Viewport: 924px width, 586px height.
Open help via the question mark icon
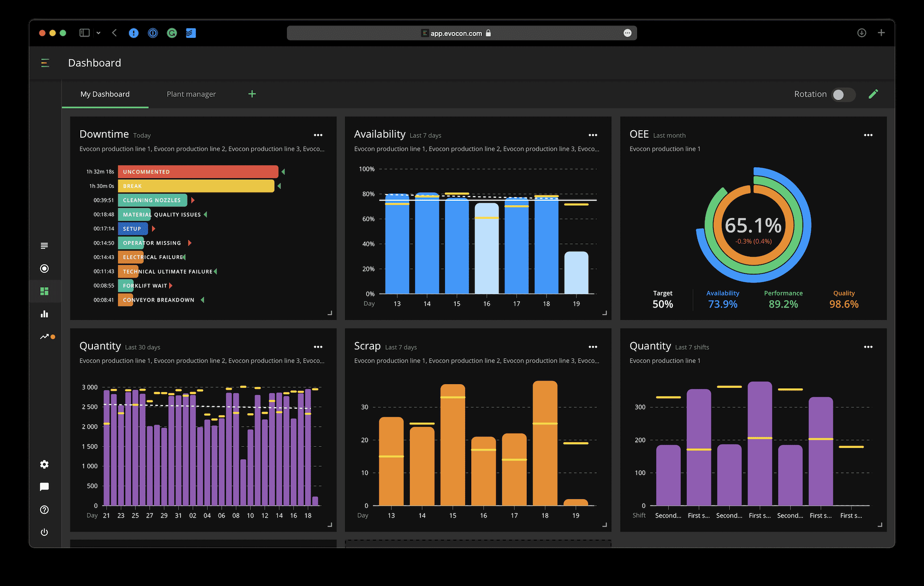(44, 509)
